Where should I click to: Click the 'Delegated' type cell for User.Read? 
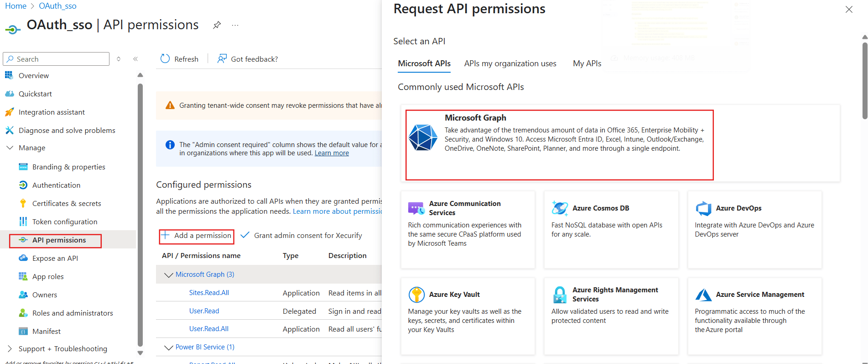click(299, 311)
